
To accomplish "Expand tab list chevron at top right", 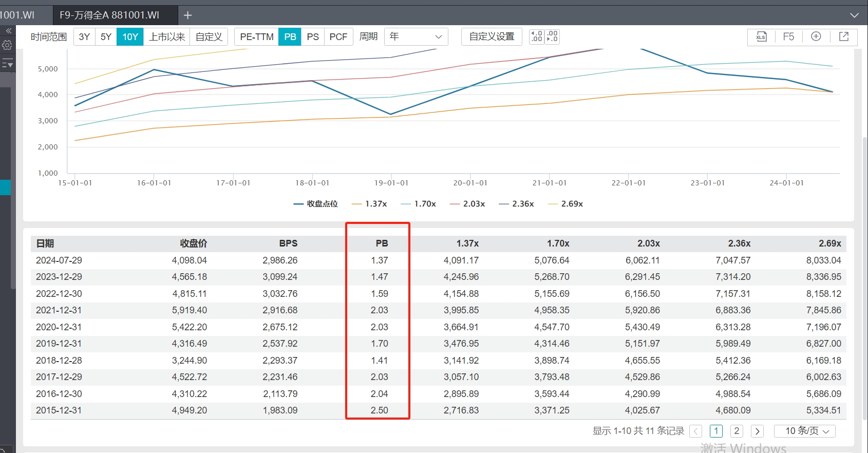I will (x=855, y=15).
